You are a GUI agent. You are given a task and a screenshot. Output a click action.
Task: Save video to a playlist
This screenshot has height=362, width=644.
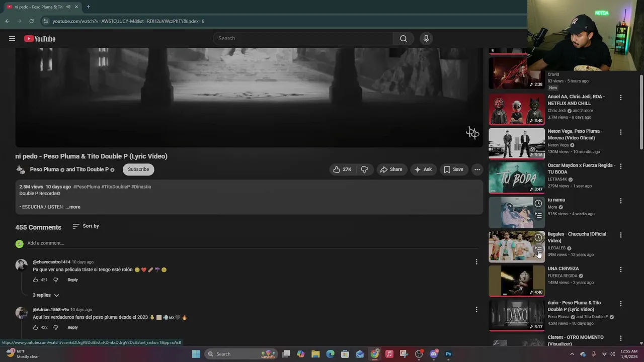tap(453, 169)
